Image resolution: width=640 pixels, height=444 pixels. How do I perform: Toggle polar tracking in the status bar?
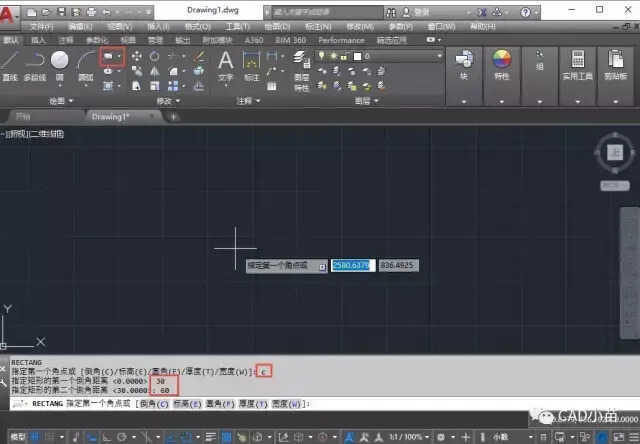[122, 437]
